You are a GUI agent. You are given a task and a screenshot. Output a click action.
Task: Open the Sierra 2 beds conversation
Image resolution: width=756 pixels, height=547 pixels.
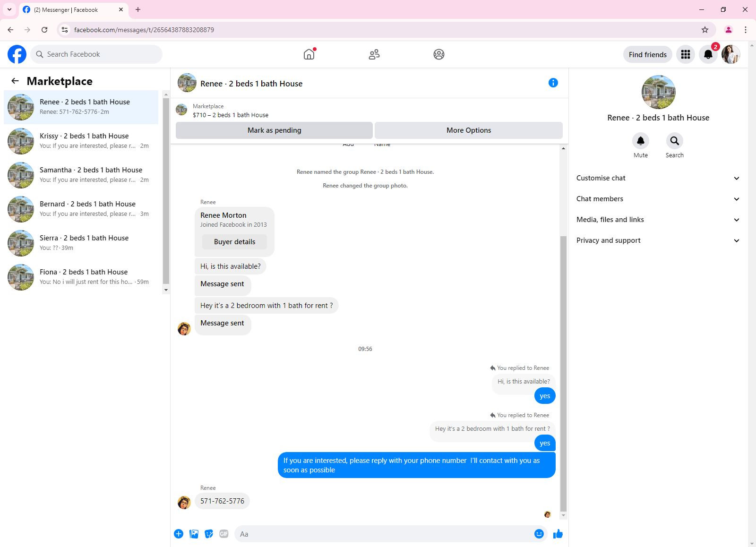coord(81,243)
